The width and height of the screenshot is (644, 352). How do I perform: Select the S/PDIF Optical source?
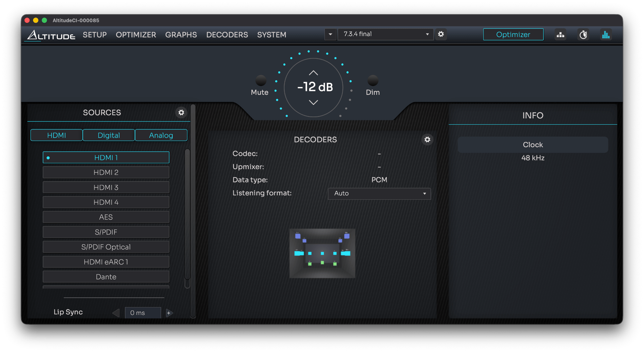(106, 247)
